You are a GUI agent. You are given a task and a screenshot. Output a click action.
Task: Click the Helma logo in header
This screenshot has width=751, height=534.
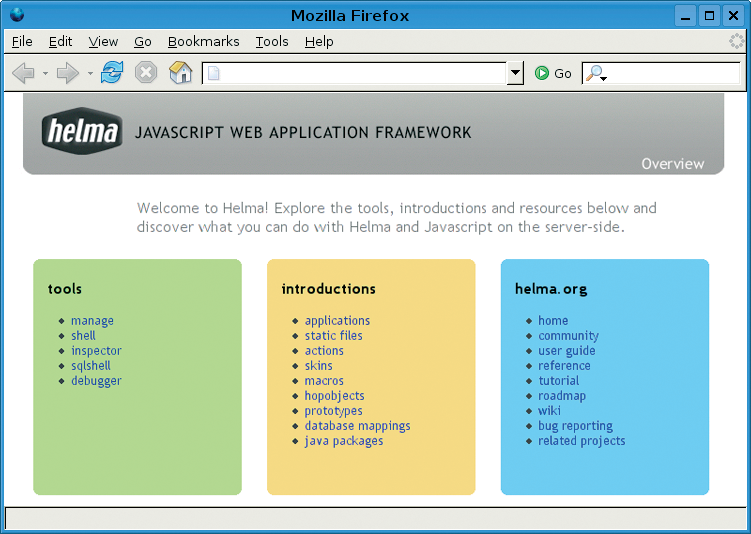pos(82,131)
